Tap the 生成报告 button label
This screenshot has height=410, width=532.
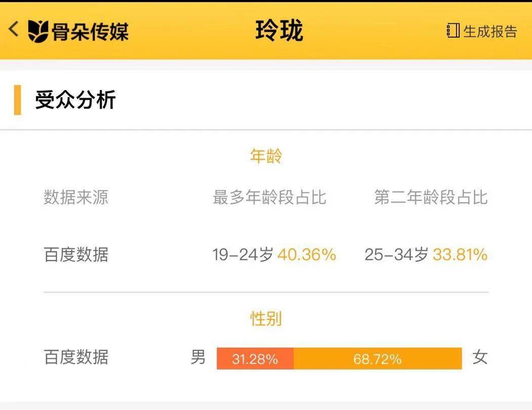click(x=490, y=31)
